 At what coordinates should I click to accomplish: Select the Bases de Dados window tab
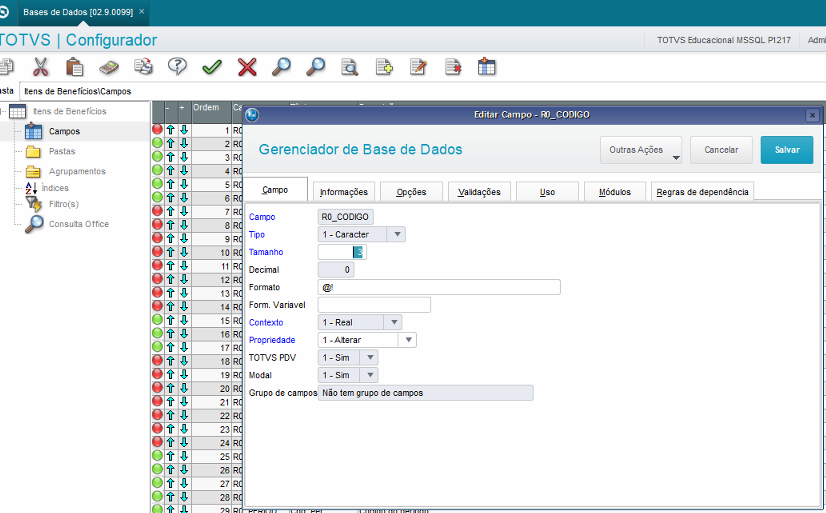(x=83, y=12)
